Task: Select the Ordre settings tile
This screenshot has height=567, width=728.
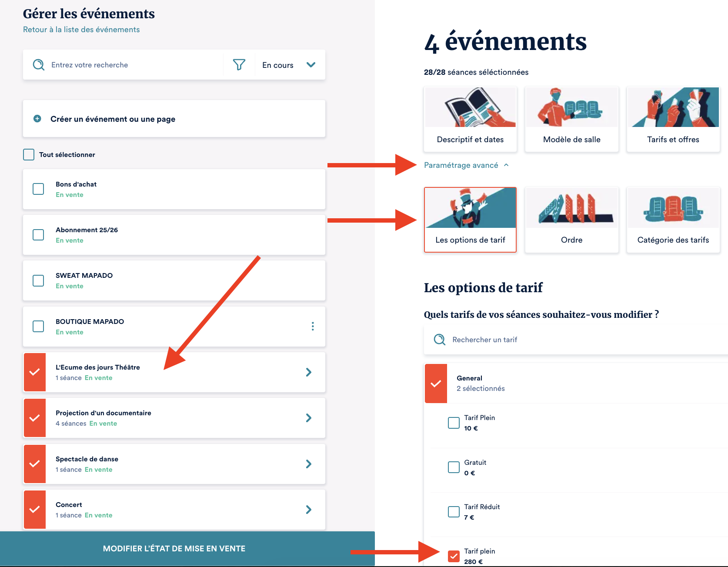Action: [x=571, y=220]
